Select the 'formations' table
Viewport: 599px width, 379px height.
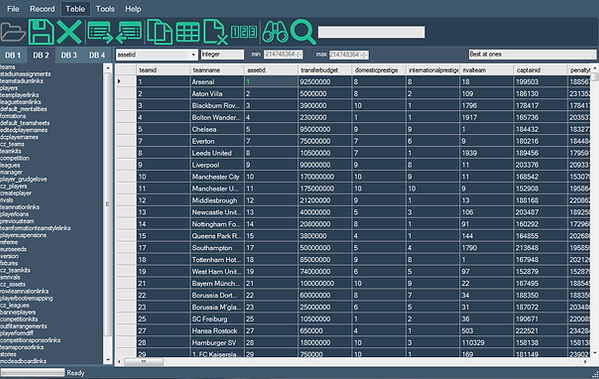13,116
